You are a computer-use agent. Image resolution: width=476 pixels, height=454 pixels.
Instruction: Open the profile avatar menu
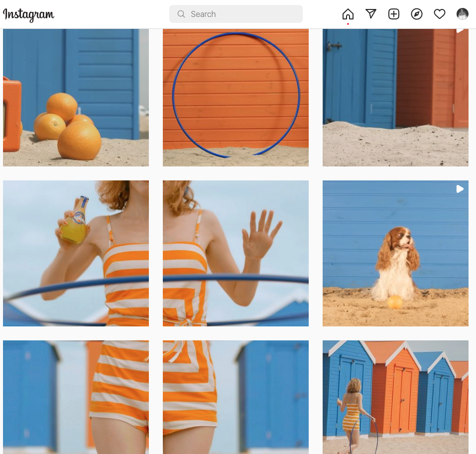[463, 14]
